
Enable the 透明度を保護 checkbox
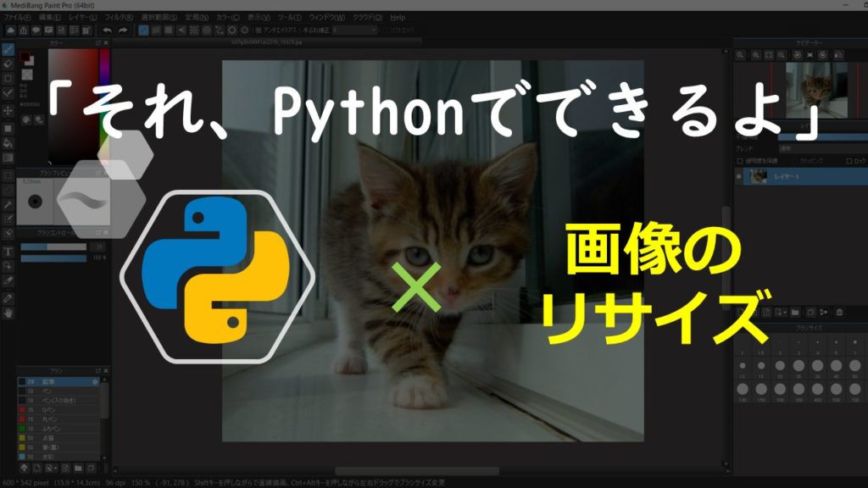(740, 161)
